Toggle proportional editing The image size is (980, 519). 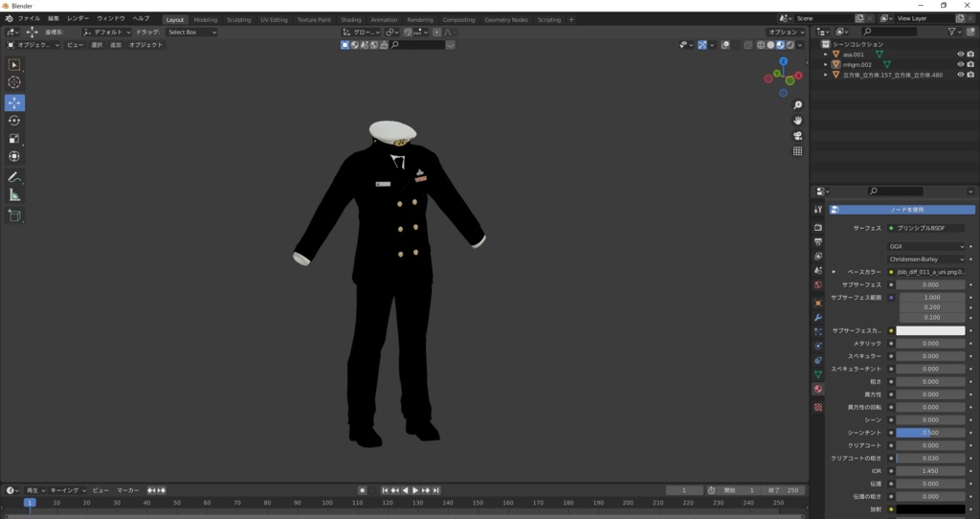tap(436, 32)
